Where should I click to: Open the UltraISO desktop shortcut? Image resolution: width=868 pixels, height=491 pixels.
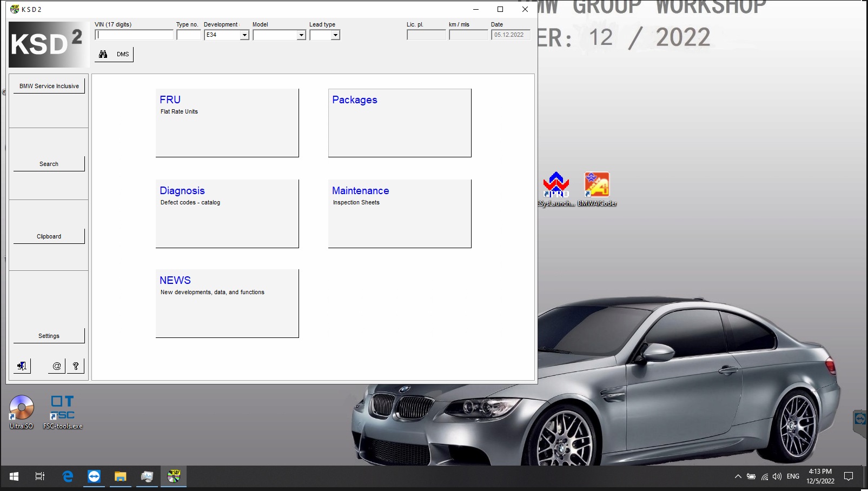(22, 412)
